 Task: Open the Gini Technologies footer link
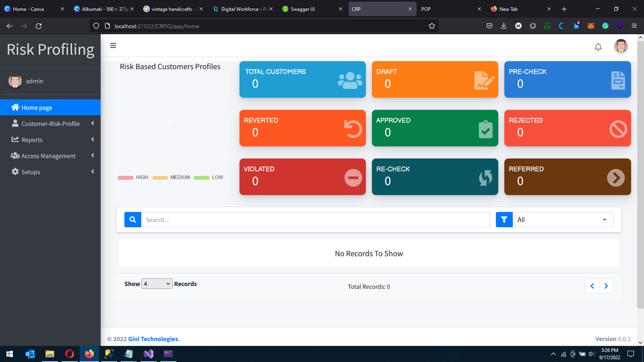154,339
